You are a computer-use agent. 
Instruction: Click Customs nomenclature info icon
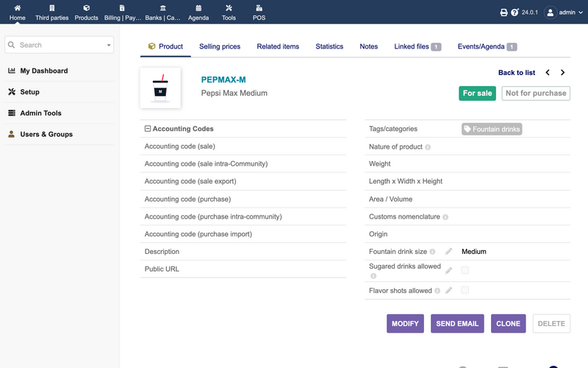(445, 217)
